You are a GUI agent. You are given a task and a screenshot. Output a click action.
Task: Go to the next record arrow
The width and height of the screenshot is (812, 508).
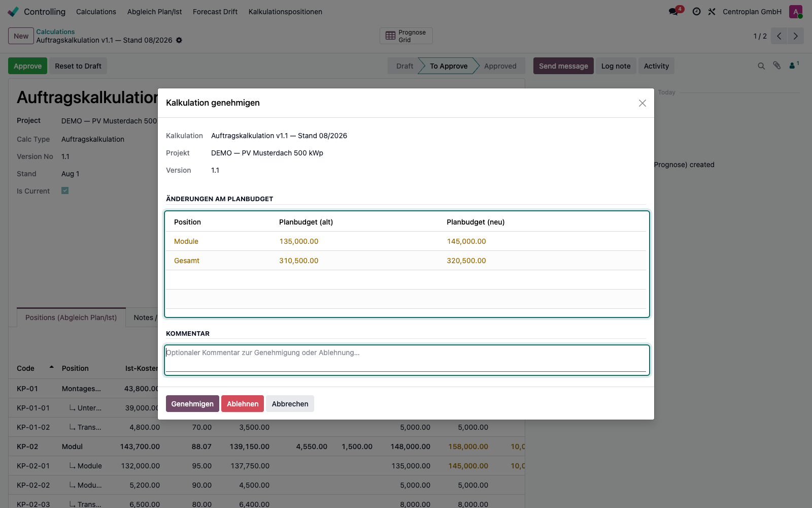tap(795, 36)
